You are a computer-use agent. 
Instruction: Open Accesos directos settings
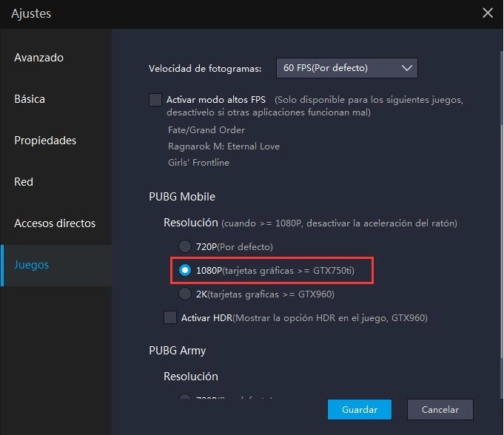pos(55,223)
